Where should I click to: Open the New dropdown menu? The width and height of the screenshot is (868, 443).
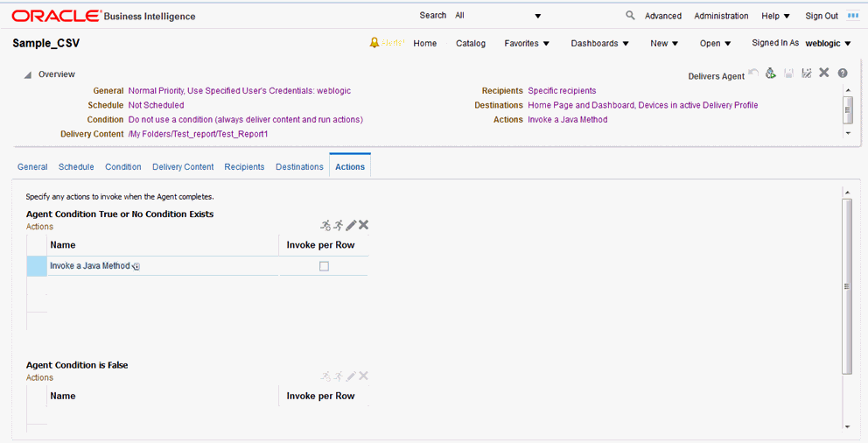click(664, 43)
